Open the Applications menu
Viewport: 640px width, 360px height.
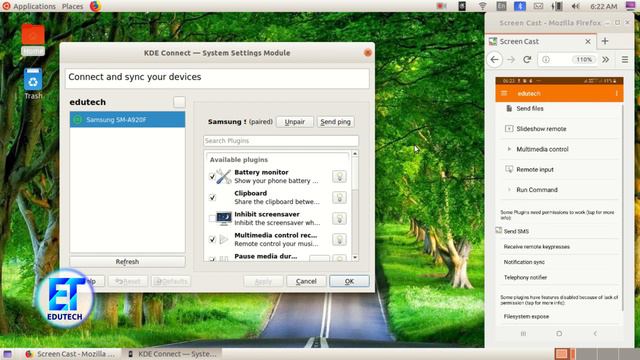[34, 6]
